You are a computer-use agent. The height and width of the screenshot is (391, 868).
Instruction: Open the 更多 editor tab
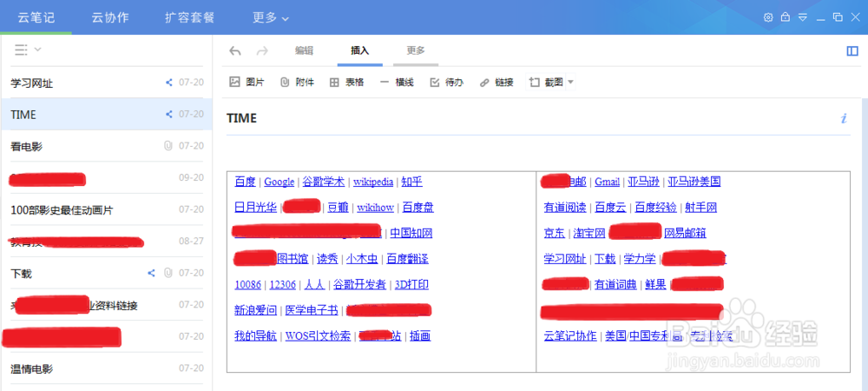click(416, 50)
